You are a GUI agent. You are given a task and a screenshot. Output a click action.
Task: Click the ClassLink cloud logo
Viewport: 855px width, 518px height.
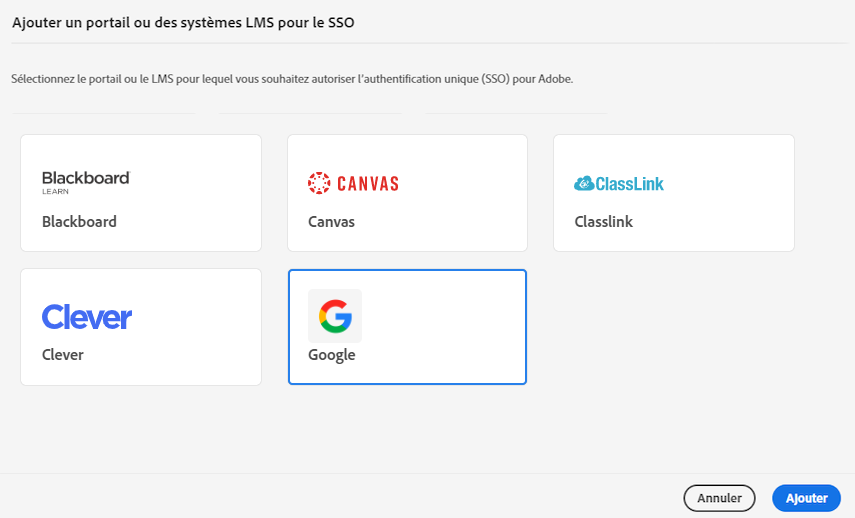tap(619, 183)
